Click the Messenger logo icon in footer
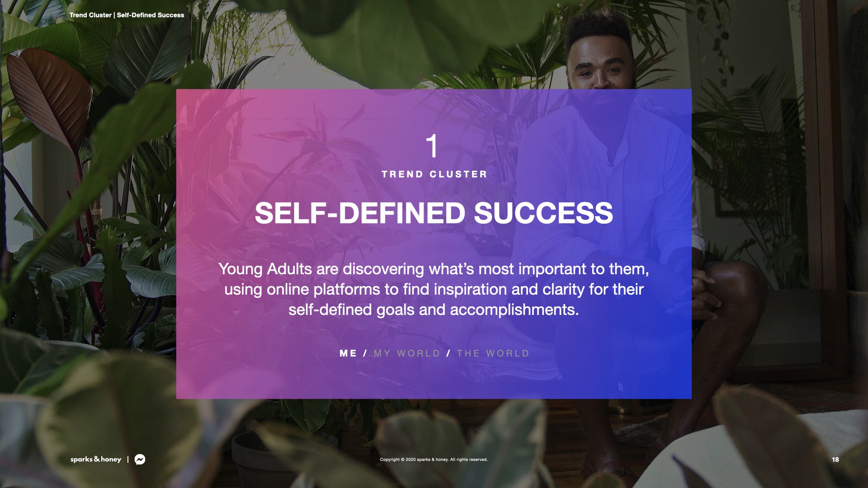This screenshot has height=488, width=868. point(140,460)
